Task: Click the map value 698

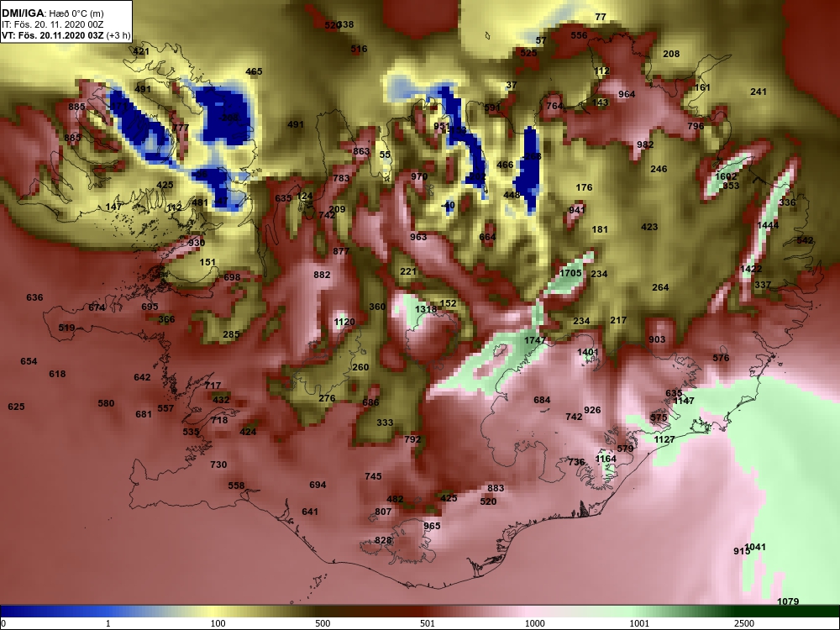Action: pyautogui.click(x=232, y=277)
